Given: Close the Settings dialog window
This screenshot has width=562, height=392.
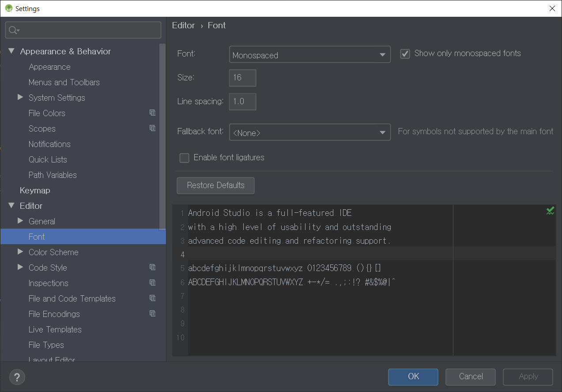Looking at the screenshot, I should [x=552, y=8].
